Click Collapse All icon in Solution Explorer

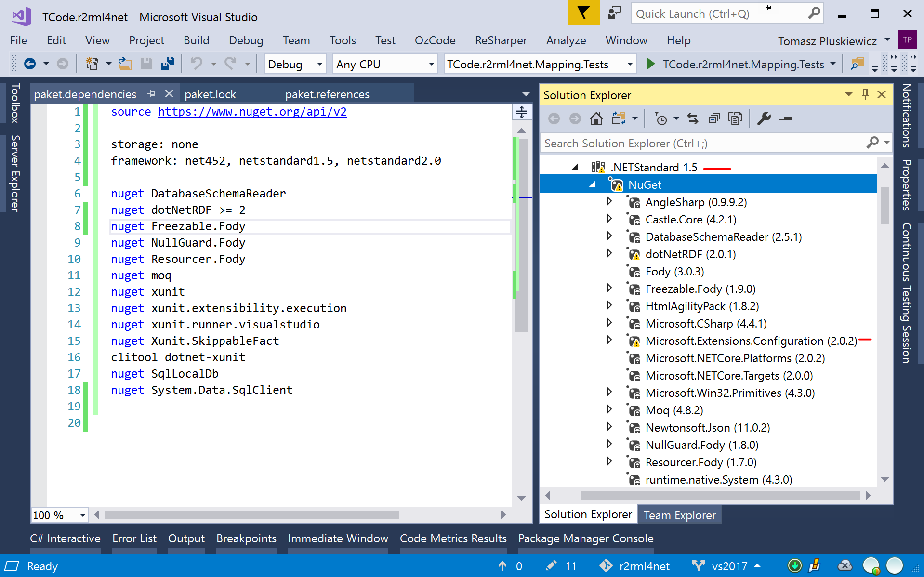pos(714,118)
